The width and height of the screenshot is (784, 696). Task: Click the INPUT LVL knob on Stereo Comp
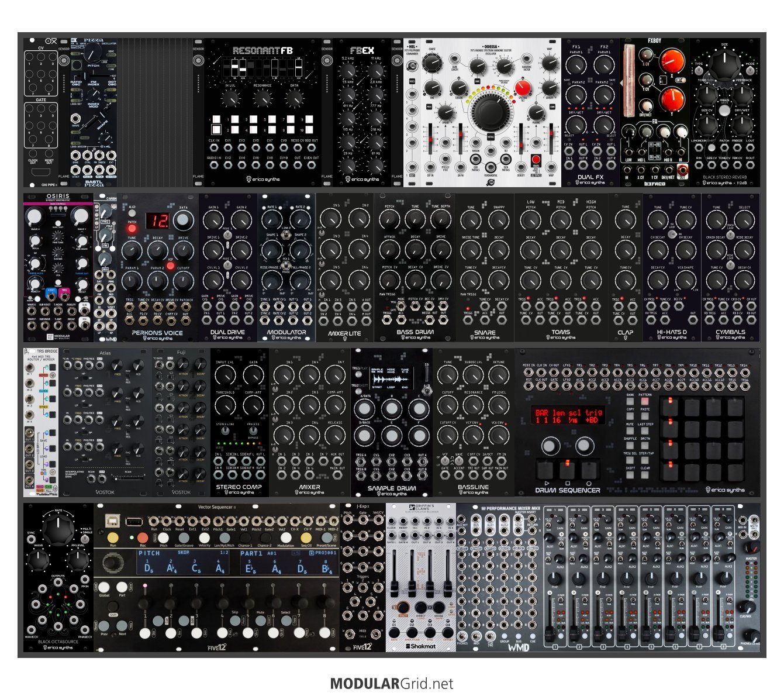(x=226, y=376)
